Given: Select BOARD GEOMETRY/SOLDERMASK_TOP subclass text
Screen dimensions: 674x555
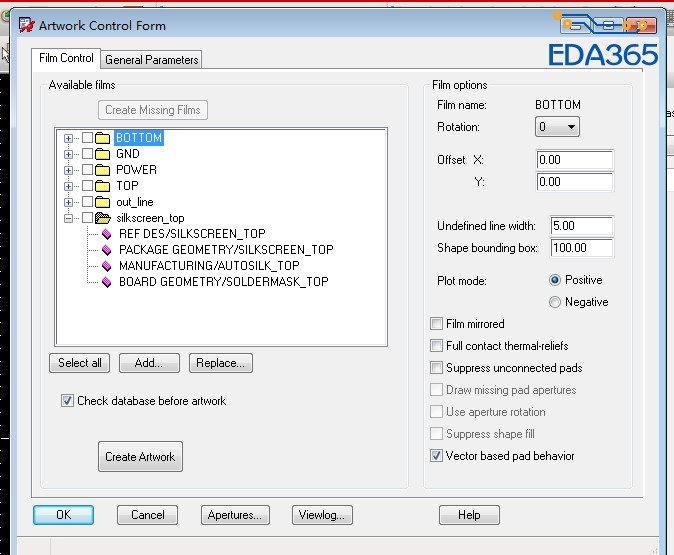Looking at the screenshot, I should point(224,282).
